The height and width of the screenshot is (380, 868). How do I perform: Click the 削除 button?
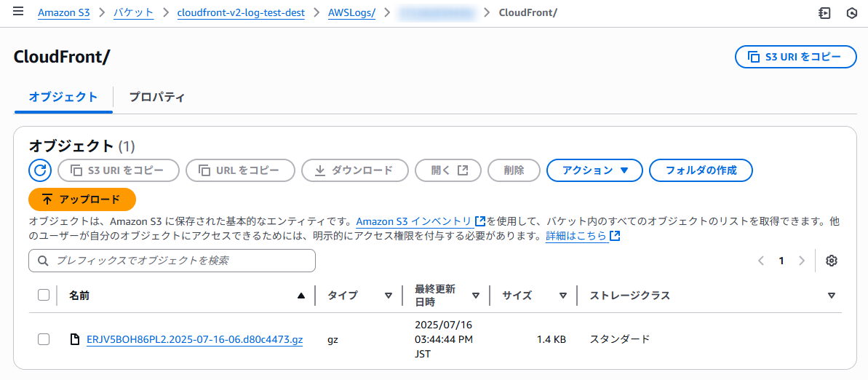pos(514,170)
